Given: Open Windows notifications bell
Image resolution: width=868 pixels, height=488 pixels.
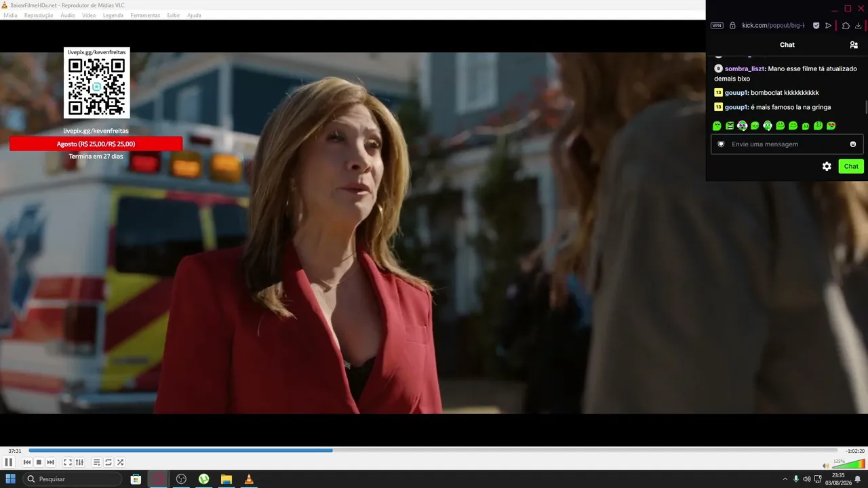Looking at the screenshot, I should point(858,479).
